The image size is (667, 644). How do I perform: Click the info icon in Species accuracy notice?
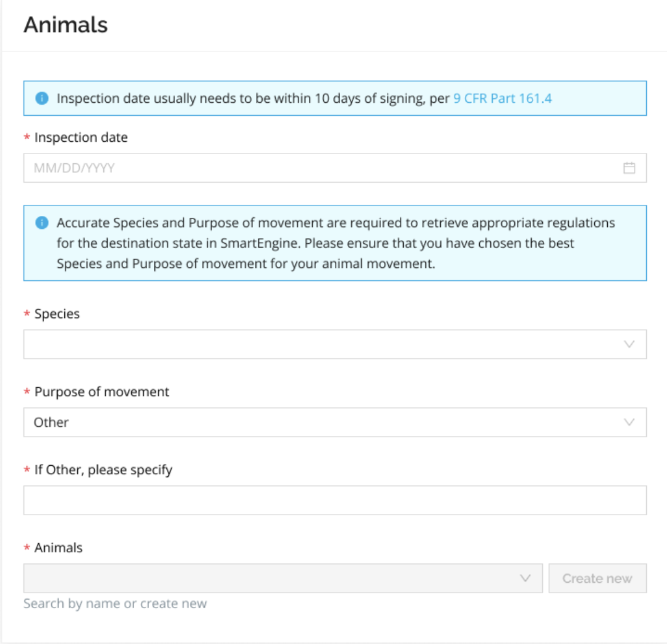[42, 223]
